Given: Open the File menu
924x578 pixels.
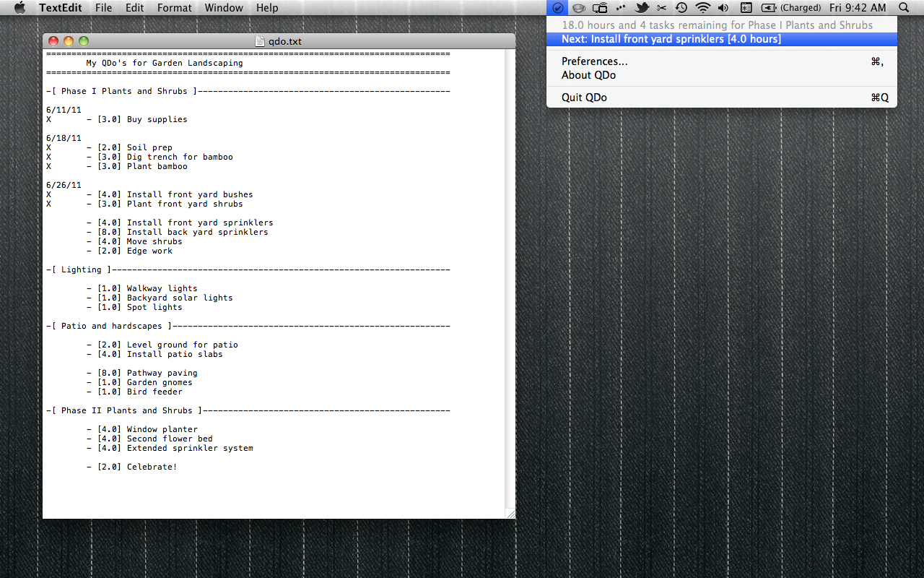Looking at the screenshot, I should [x=103, y=8].
